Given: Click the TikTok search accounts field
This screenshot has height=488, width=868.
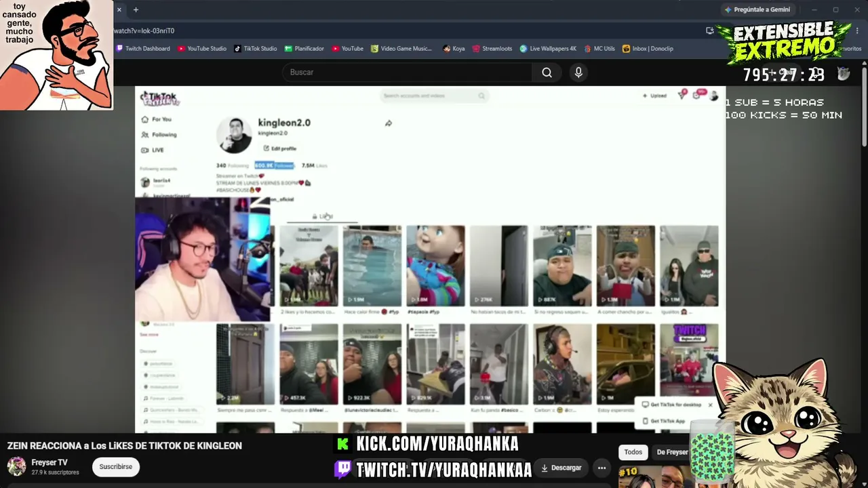Looking at the screenshot, I should (434, 96).
